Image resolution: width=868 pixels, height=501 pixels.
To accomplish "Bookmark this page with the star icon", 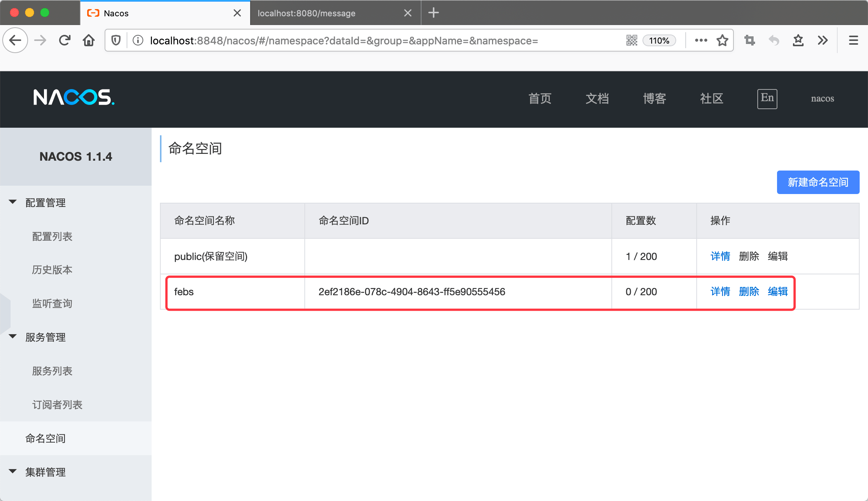I will coord(722,40).
